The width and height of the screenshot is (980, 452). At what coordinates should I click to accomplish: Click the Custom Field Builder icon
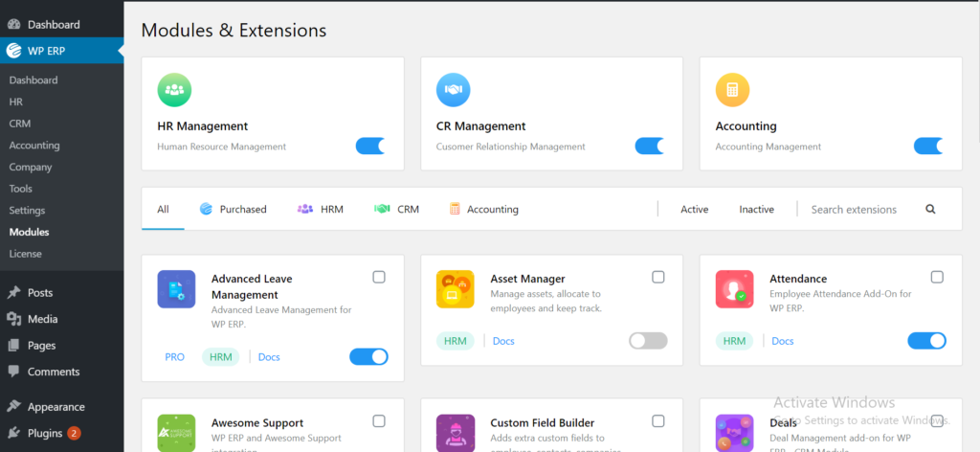tap(455, 433)
